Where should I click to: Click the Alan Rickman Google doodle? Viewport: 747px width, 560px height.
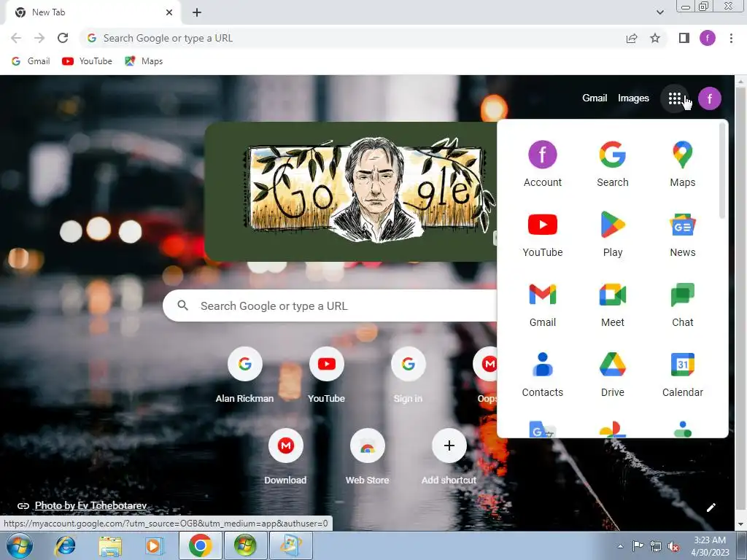[350, 192]
